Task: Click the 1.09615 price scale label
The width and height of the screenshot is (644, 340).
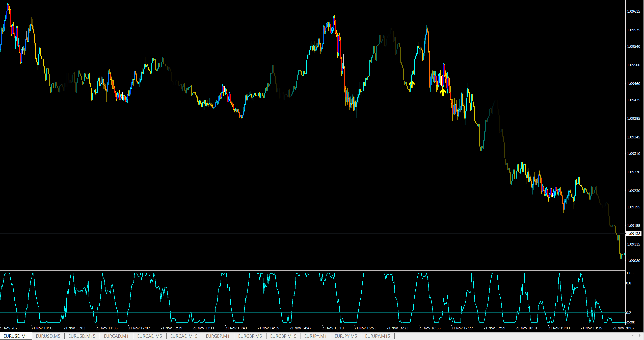Action: [634, 11]
